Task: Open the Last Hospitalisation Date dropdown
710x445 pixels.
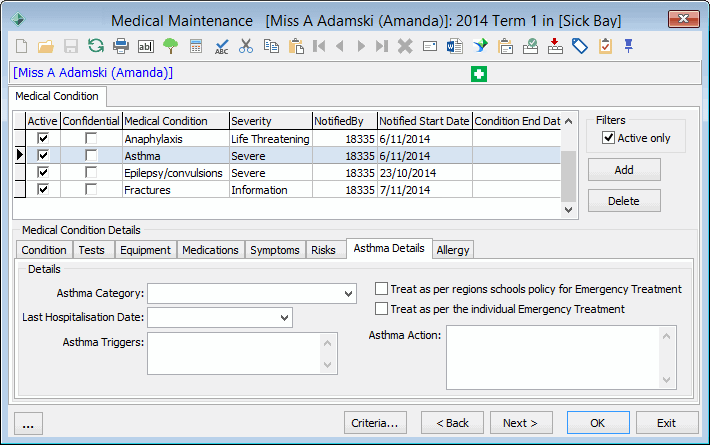Action: (x=284, y=318)
